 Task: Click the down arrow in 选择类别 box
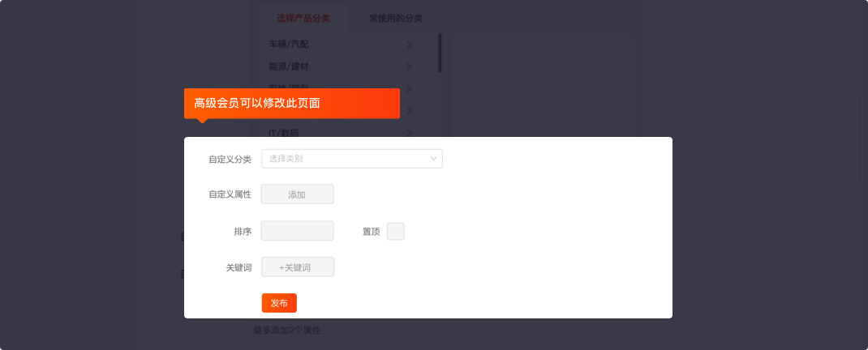click(x=434, y=159)
